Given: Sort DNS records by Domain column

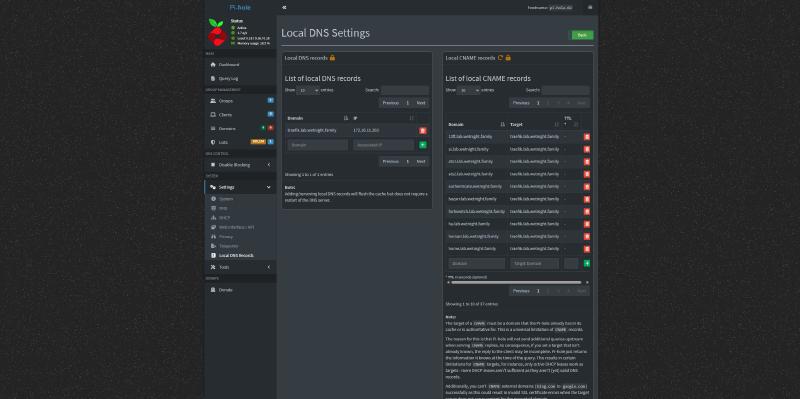Looking at the screenshot, I should [x=318, y=118].
